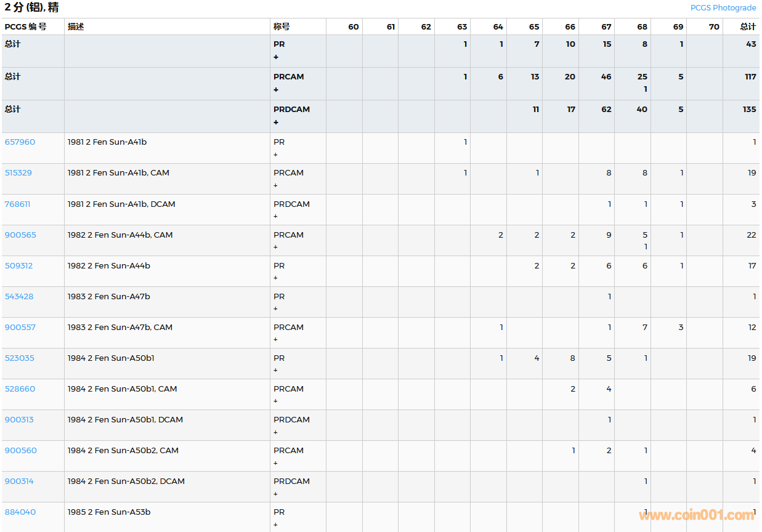
Task: Open coin number 509312
Action: click(18, 265)
